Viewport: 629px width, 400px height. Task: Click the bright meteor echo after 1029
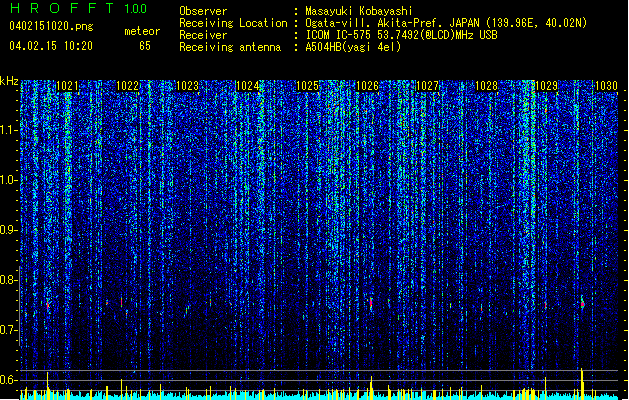[x=582, y=304]
